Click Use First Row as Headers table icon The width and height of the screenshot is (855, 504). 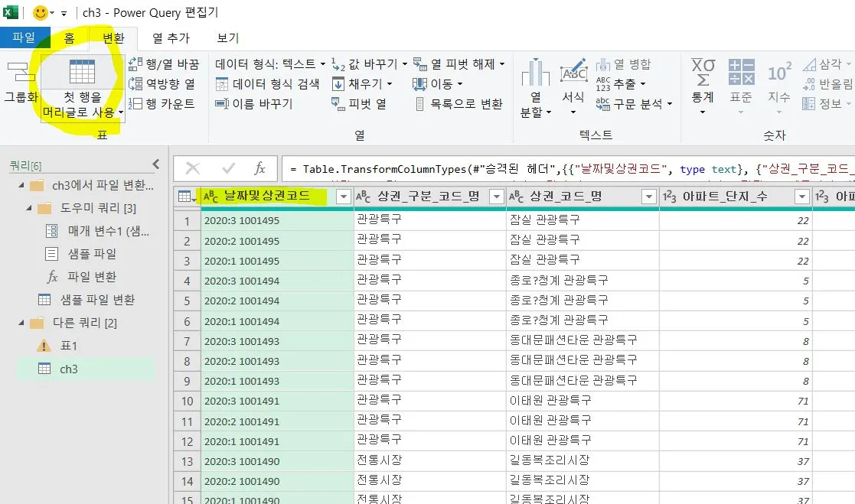click(x=83, y=71)
